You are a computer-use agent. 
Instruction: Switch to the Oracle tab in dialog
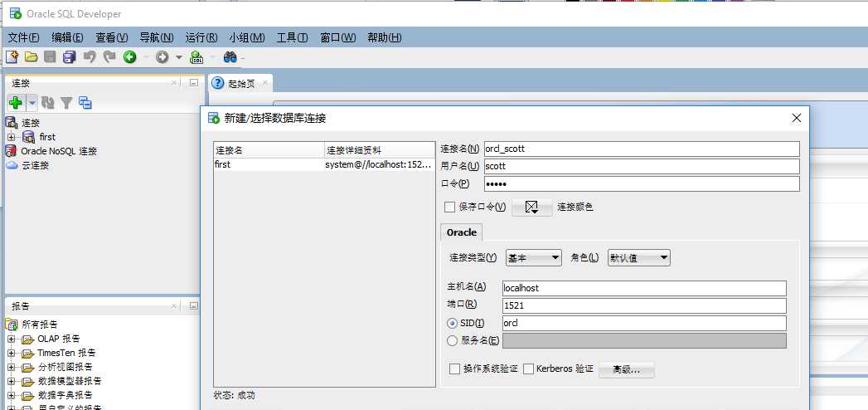pyautogui.click(x=462, y=232)
